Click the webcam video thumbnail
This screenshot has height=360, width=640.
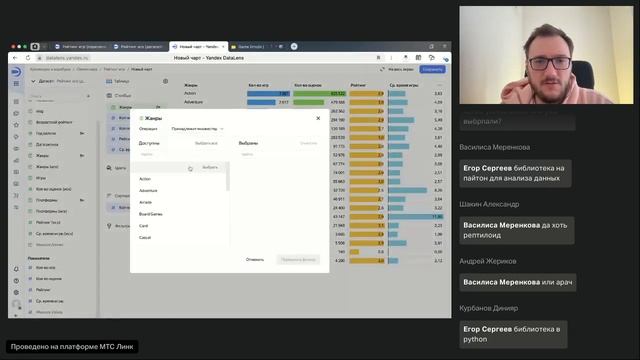click(x=546, y=55)
